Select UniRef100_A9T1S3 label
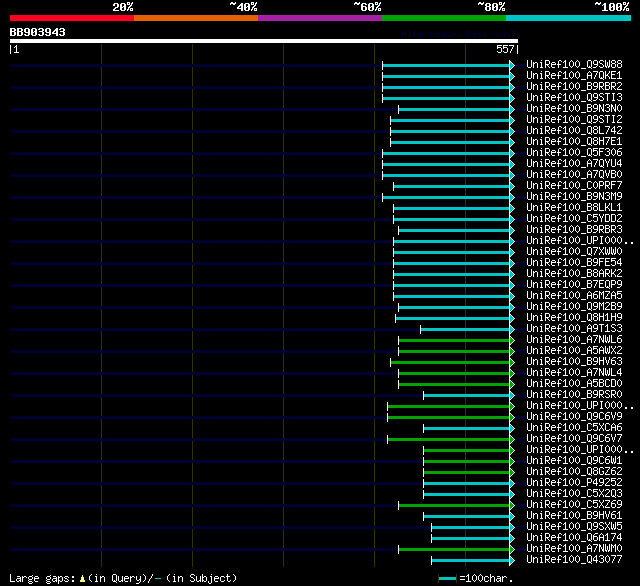The height and width of the screenshot is (586, 640). [x=574, y=329]
